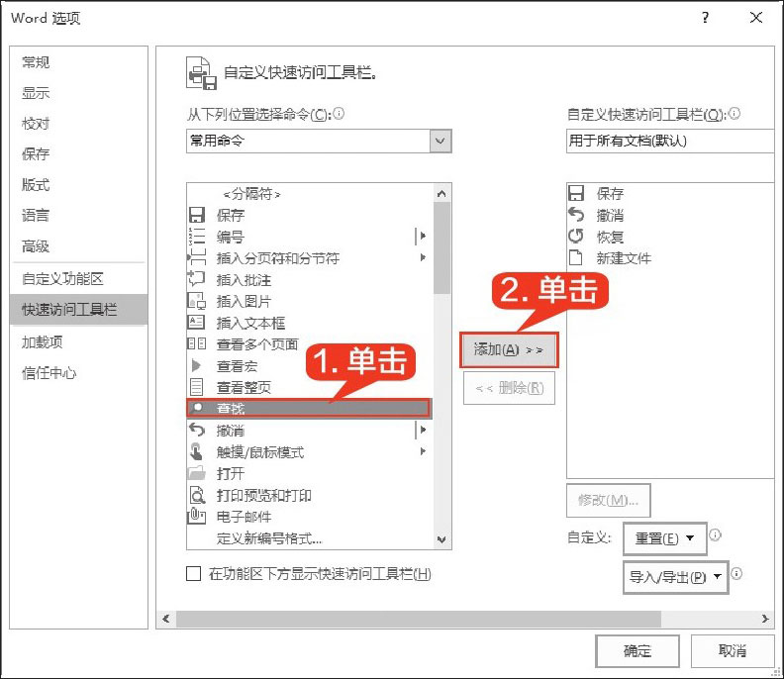Click the Numbering list icon
The image size is (784, 679).
tap(197, 237)
